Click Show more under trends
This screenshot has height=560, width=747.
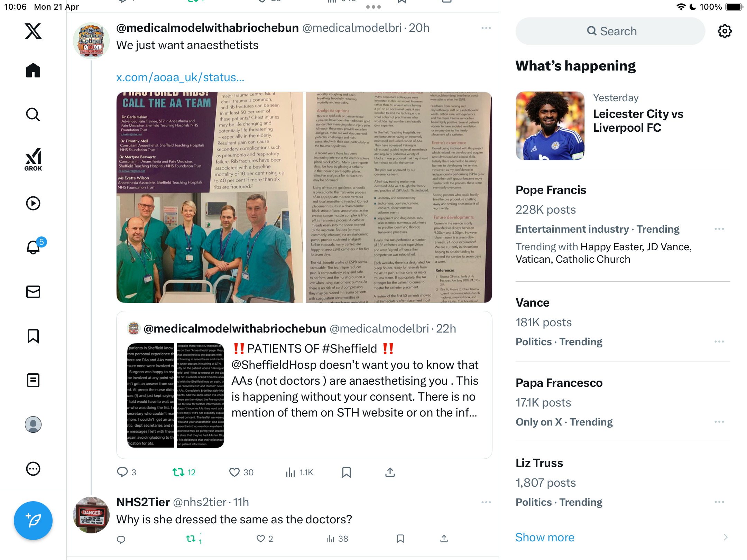pos(545,537)
